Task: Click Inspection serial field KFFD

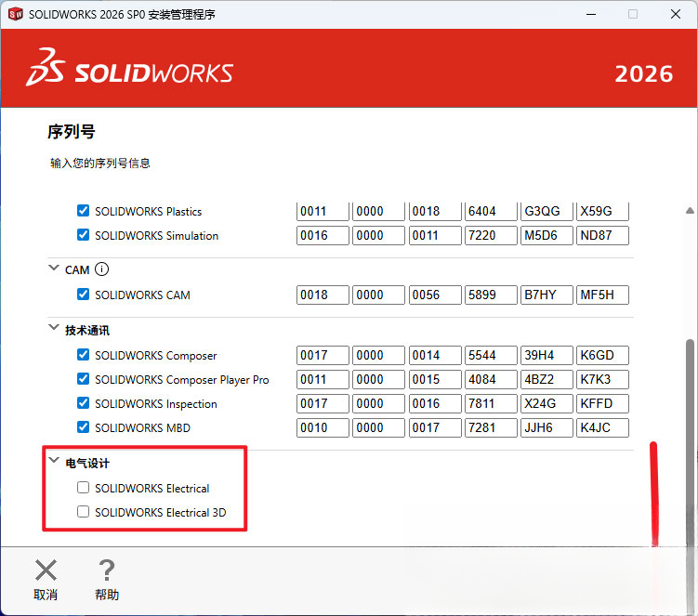Action: (x=602, y=403)
